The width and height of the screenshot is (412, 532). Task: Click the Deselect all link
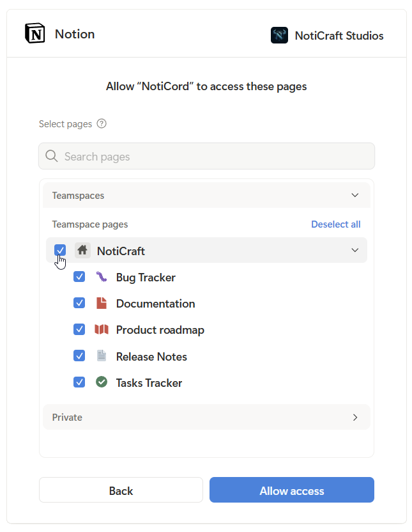pos(335,224)
